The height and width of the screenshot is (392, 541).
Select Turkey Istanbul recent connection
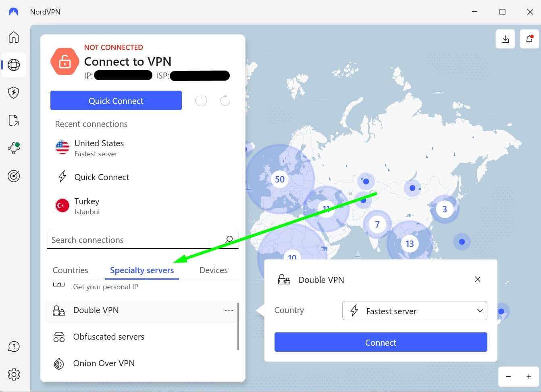[x=143, y=206]
